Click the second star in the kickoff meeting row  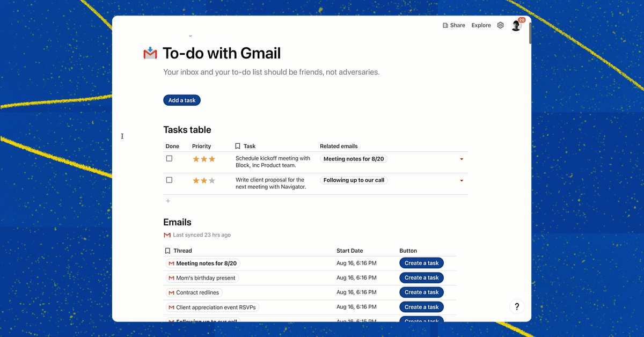[x=204, y=159]
